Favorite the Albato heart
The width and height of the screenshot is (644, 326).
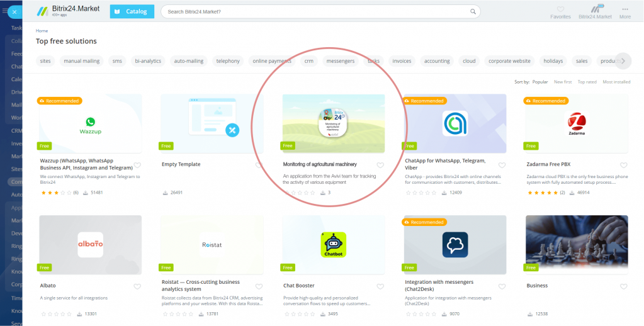[x=137, y=286]
